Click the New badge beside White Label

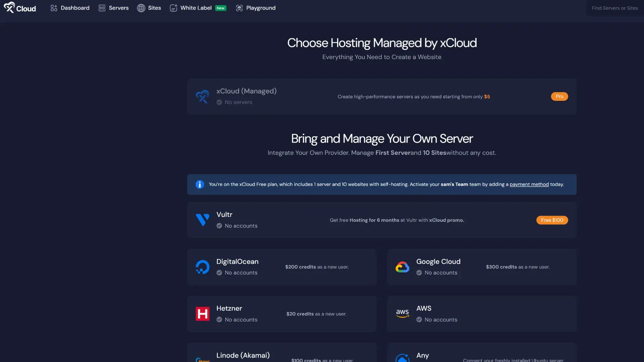(x=221, y=8)
